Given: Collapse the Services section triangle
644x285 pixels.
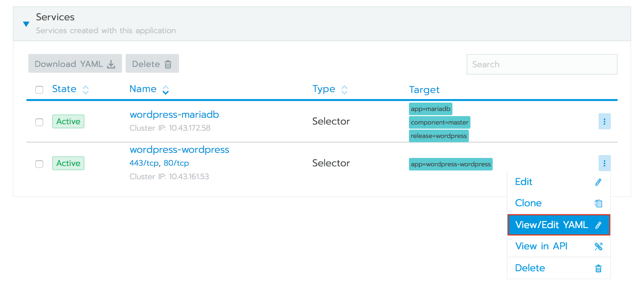Looking at the screenshot, I should click(x=26, y=24).
